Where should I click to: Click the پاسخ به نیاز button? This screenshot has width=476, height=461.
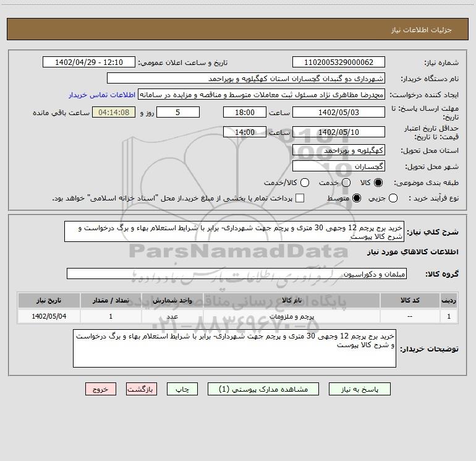359,389
